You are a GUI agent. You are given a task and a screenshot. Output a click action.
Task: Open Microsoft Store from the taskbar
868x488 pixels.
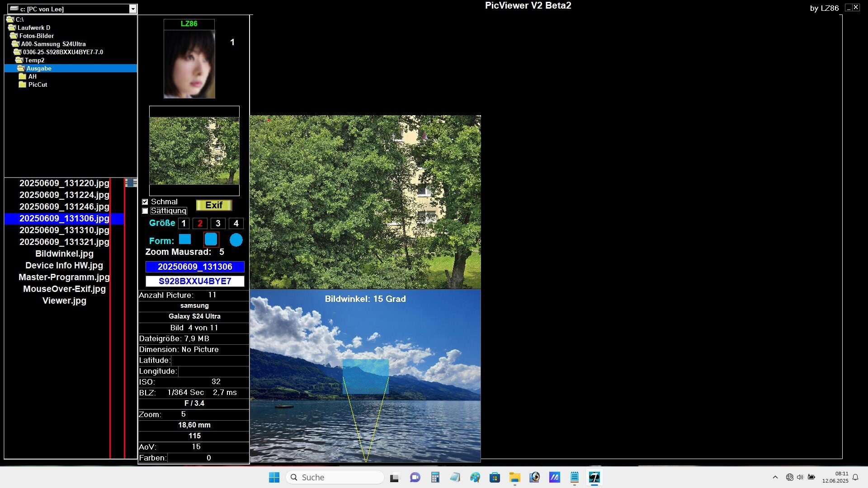pyautogui.click(x=495, y=477)
